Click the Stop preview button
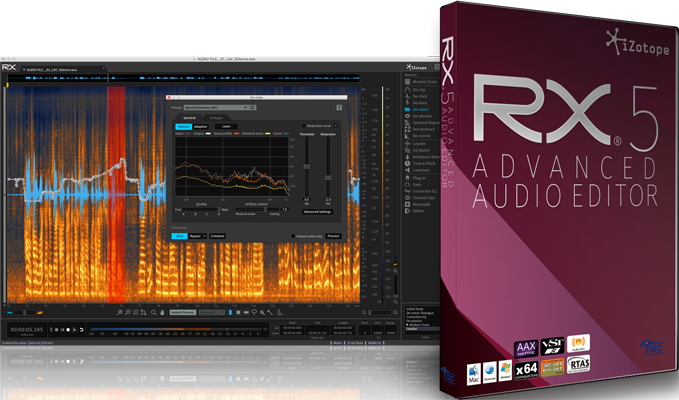Viewport: 679px width, 400px height. pyautogui.click(x=179, y=236)
